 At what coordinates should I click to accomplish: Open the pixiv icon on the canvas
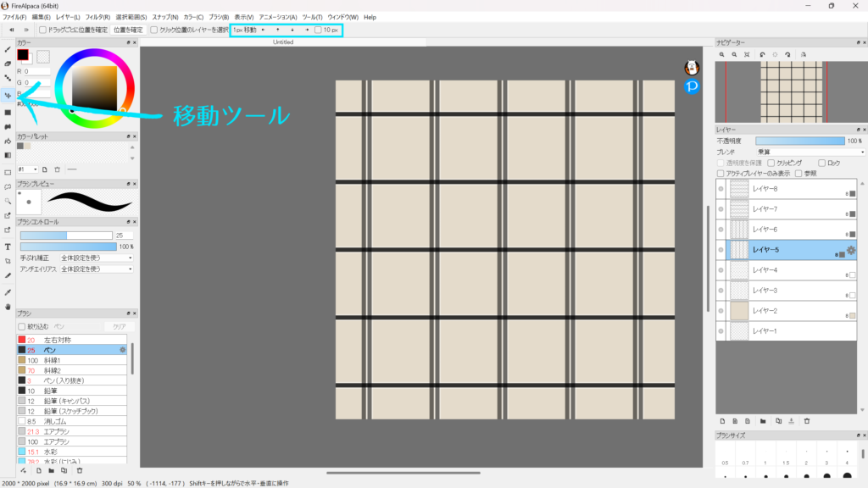(692, 87)
